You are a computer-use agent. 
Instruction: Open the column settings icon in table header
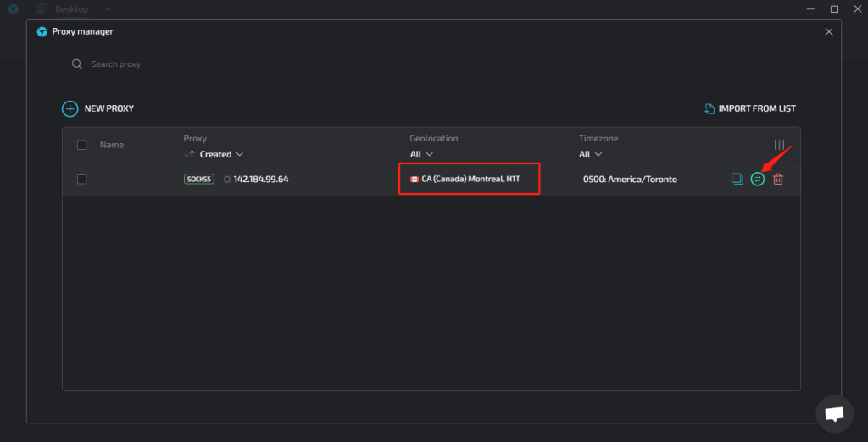779,145
